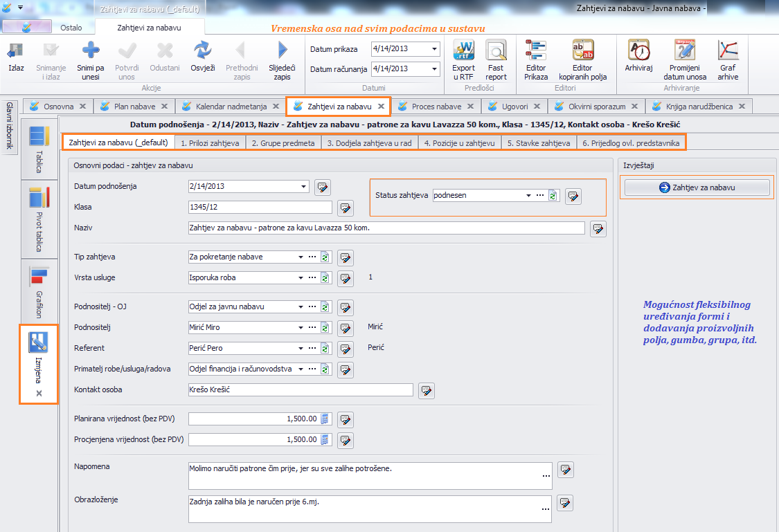This screenshot has height=532, width=779.
Task: Open the Zahtjev za nabavu report
Action: click(x=697, y=187)
